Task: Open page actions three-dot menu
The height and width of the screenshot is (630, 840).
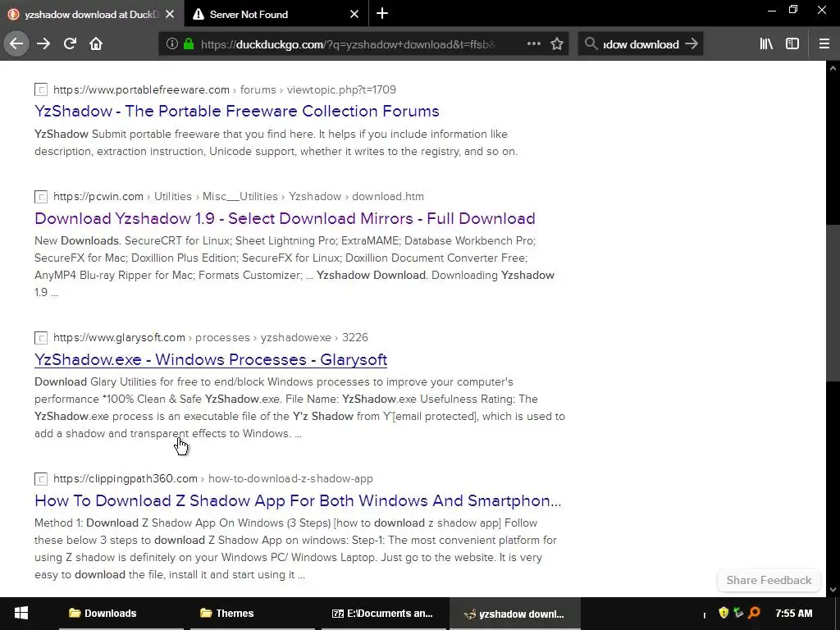Action: [x=533, y=44]
